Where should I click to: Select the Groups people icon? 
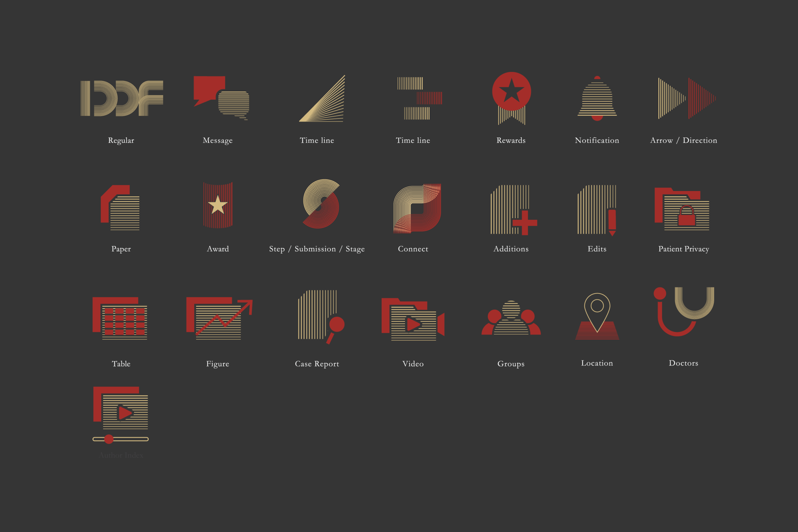[511, 318]
